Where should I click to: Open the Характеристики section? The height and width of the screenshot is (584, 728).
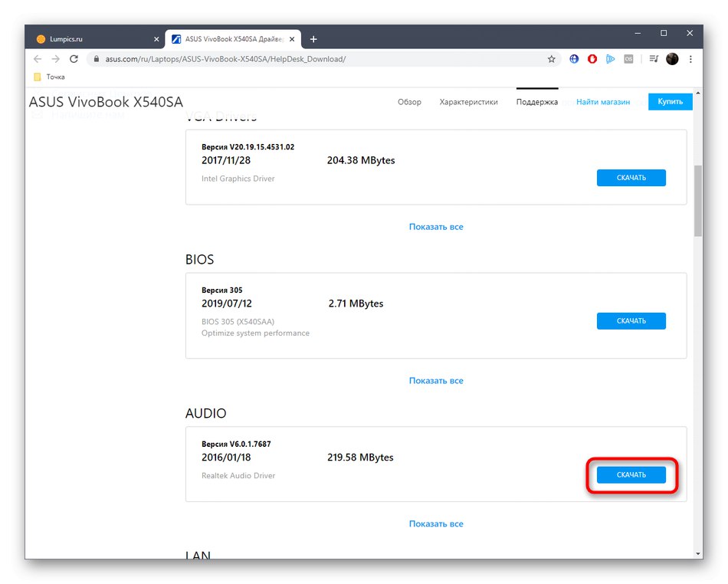(x=468, y=102)
